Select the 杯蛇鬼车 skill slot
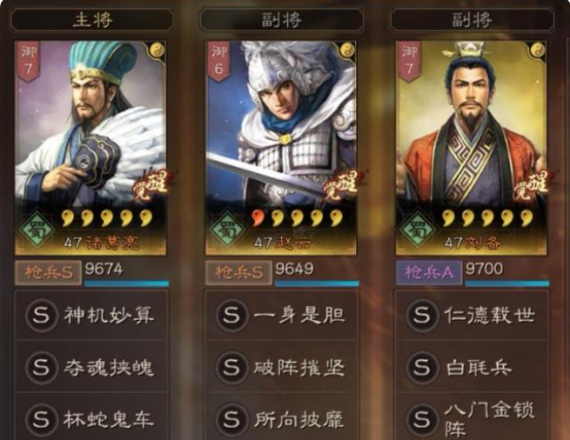 (x=91, y=417)
